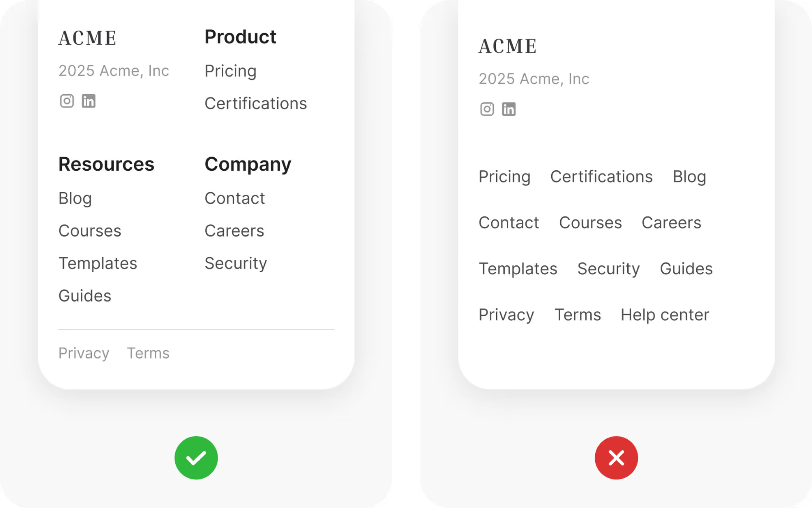
Task: Click the LinkedIn icon in the right footer
Action: click(509, 109)
